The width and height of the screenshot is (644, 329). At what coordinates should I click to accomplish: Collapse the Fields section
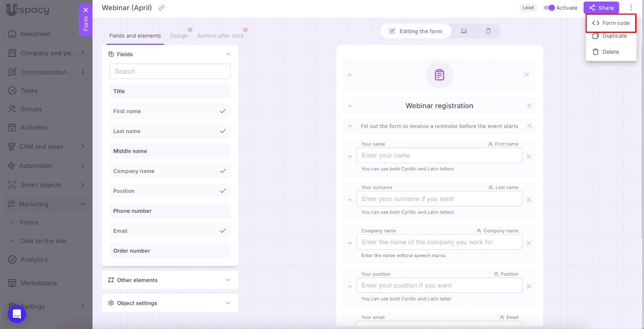[228, 54]
